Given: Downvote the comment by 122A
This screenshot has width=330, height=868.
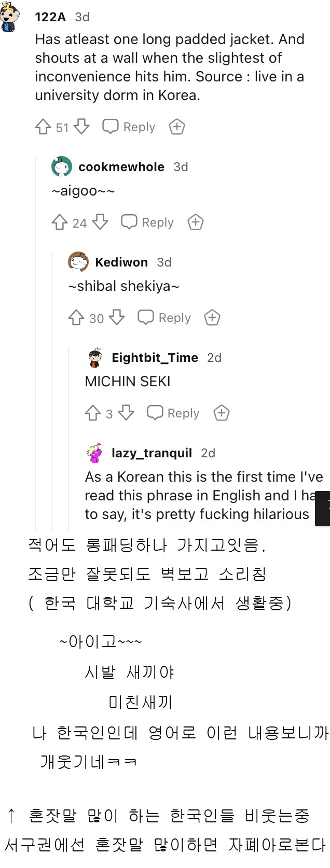Looking at the screenshot, I should click(x=81, y=126).
